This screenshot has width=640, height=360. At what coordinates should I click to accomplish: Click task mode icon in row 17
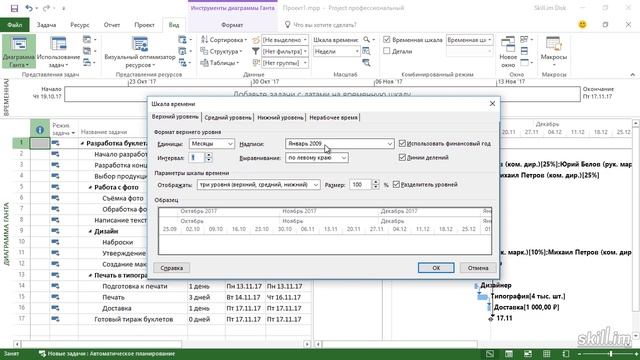pyautogui.click(x=55, y=319)
